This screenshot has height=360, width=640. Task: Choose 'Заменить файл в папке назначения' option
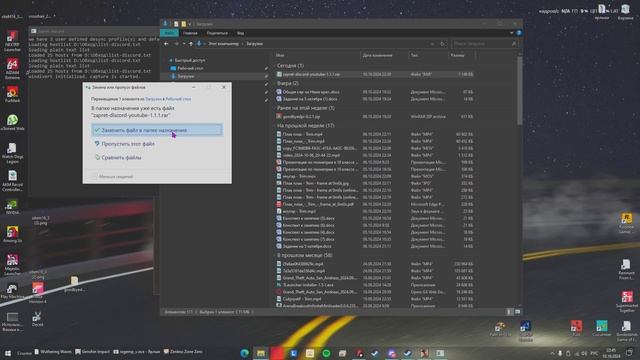(157, 130)
